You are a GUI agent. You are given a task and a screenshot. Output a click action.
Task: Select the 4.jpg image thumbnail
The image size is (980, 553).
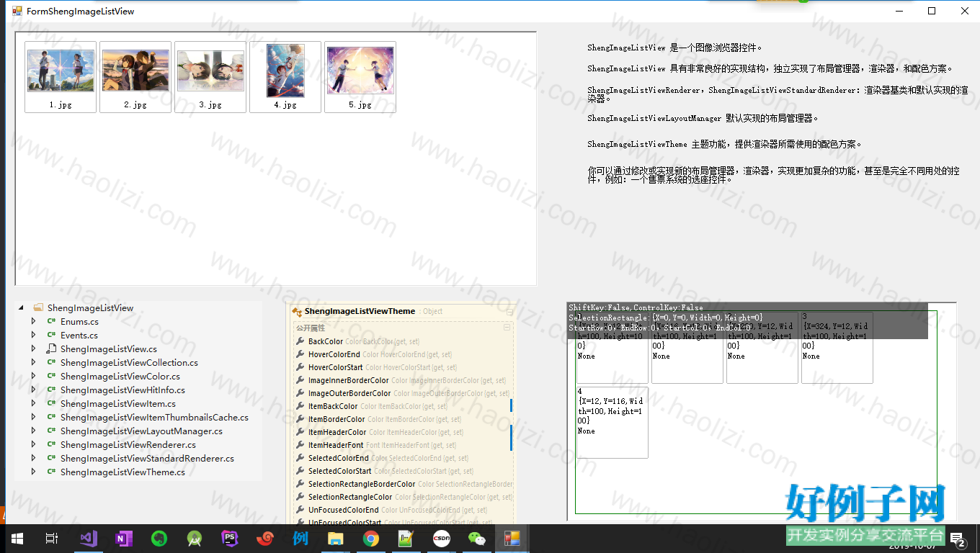coord(285,77)
